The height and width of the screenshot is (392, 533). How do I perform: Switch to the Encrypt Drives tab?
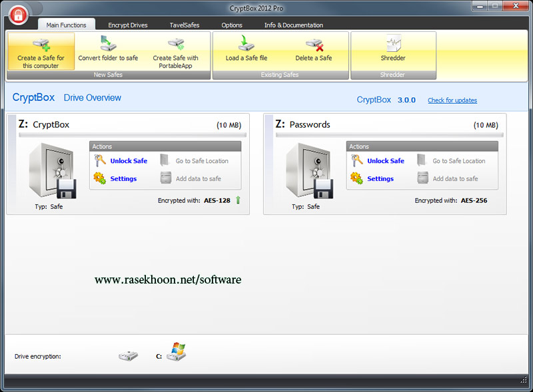(x=128, y=25)
